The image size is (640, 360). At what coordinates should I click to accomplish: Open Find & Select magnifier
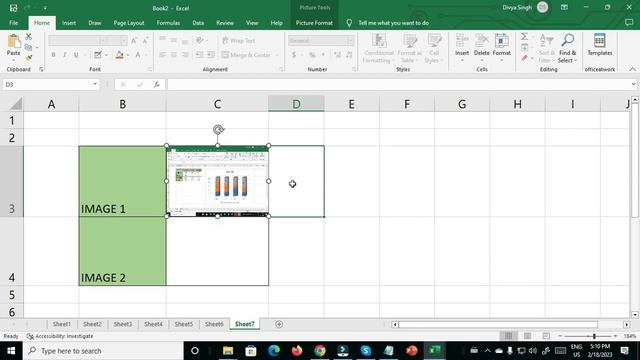[567, 41]
